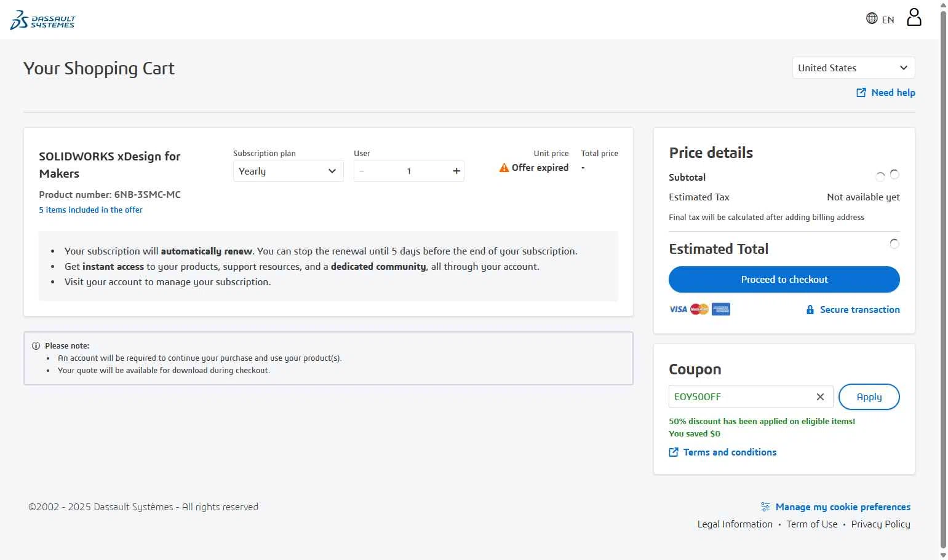Click the cookie preferences sliders icon
Image resolution: width=948 pixels, height=560 pixels.
(x=765, y=507)
